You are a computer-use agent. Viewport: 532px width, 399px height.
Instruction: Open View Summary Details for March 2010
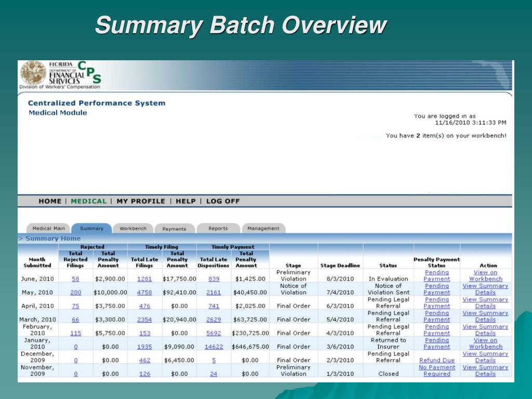(x=486, y=316)
